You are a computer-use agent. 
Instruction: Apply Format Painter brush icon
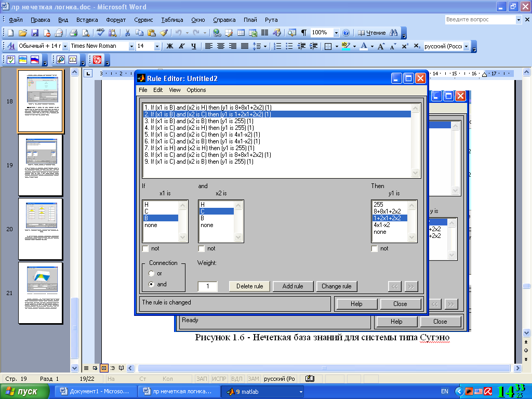click(x=164, y=33)
